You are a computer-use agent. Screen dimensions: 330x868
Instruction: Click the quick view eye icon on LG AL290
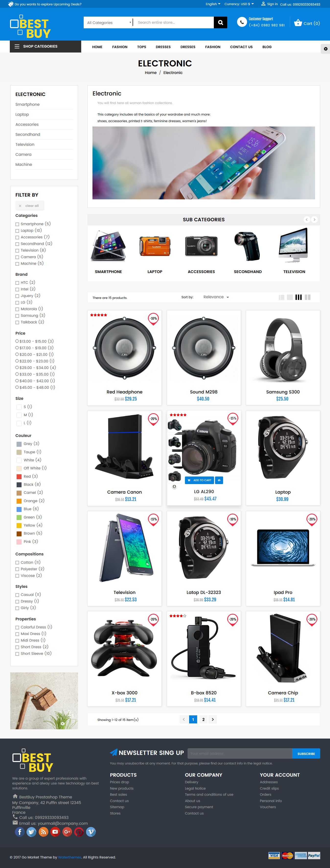[x=219, y=480]
